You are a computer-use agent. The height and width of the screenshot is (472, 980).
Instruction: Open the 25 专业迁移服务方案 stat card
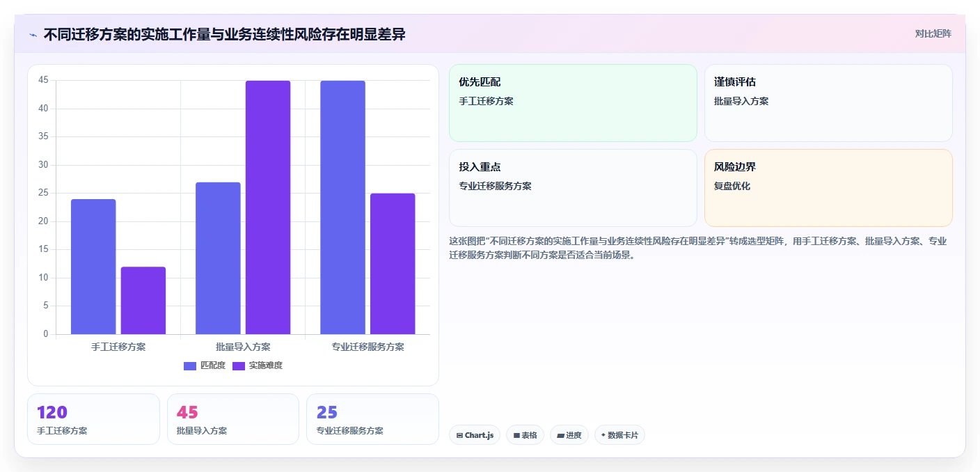tap(372, 419)
